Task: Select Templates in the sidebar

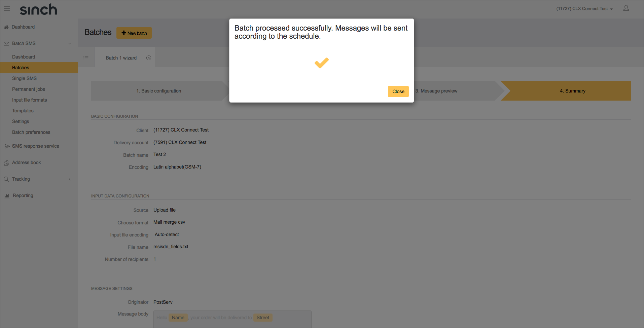Action: pyautogui.click(x=23, y=111)
